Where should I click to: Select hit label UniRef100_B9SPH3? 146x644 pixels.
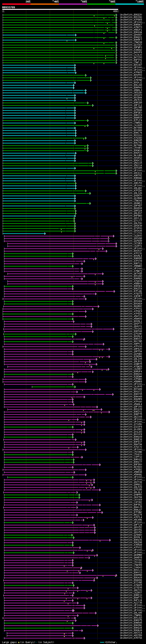(131, 75)
